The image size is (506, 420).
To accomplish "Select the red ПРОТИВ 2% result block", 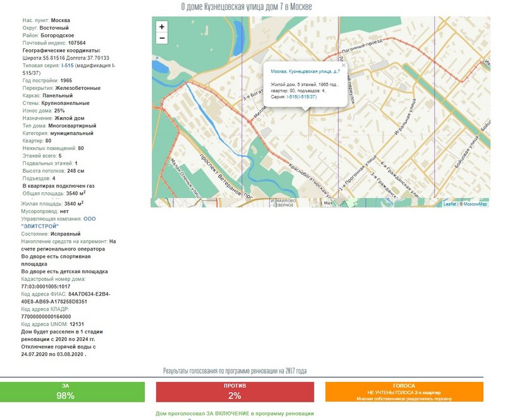I will 235,392.
